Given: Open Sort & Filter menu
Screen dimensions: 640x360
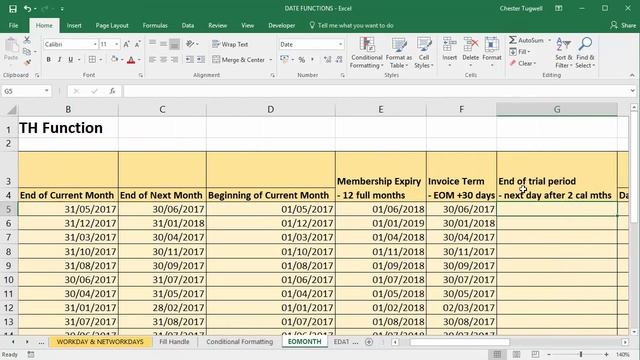Looking at the screenshot, I should coord(564,53).
